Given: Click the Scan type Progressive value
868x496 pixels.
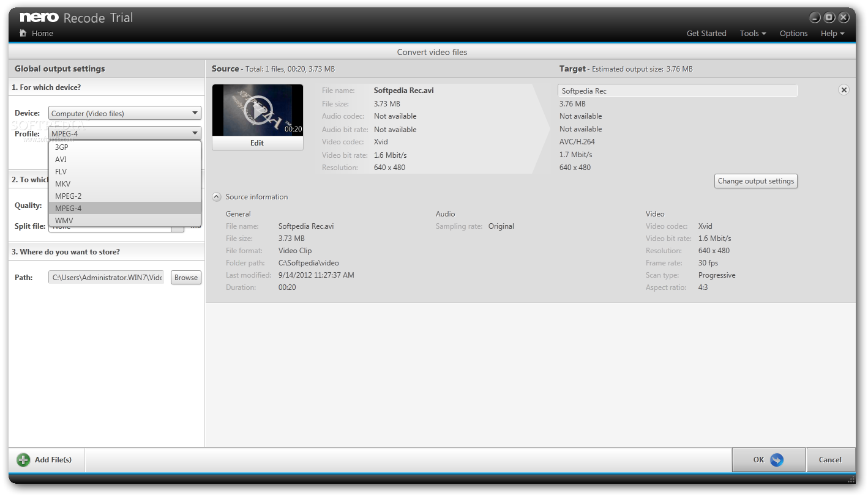Looking at the screenshot, I should [x=717, y=275].
